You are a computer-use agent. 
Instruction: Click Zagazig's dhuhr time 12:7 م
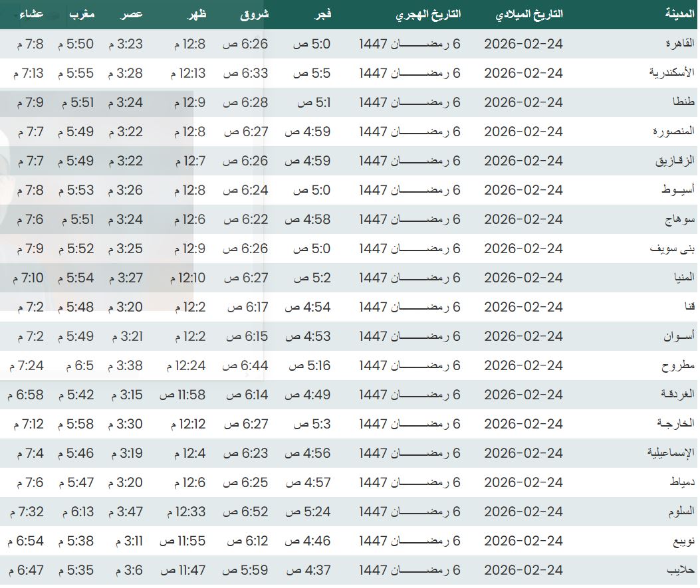[190, 161]
